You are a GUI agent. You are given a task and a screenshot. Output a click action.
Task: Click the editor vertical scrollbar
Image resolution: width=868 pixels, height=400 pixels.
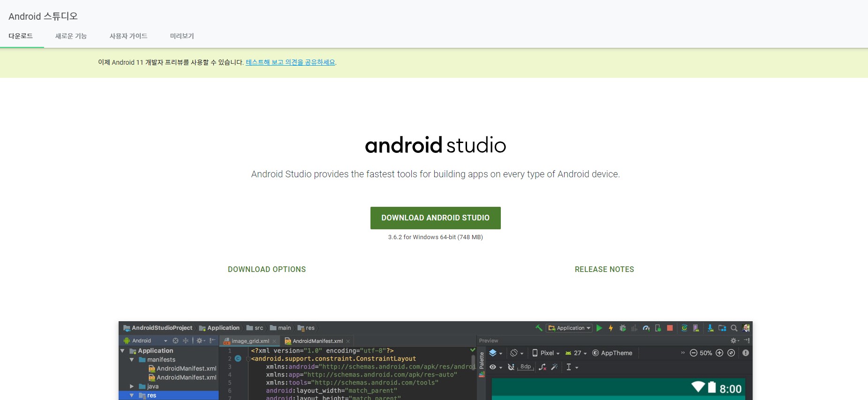click(473, 363)
